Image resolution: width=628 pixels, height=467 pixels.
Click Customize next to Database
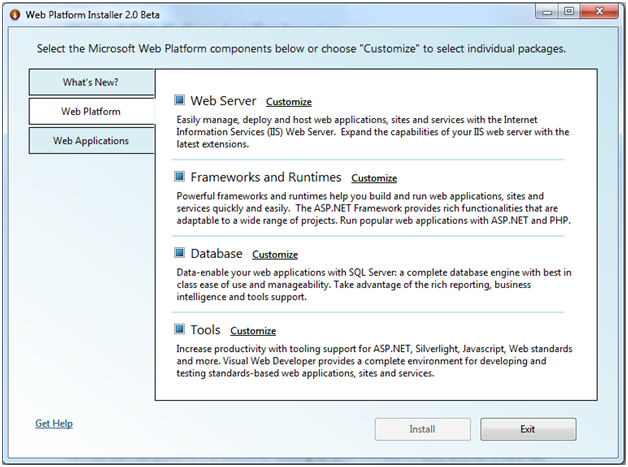pos(275,255)
